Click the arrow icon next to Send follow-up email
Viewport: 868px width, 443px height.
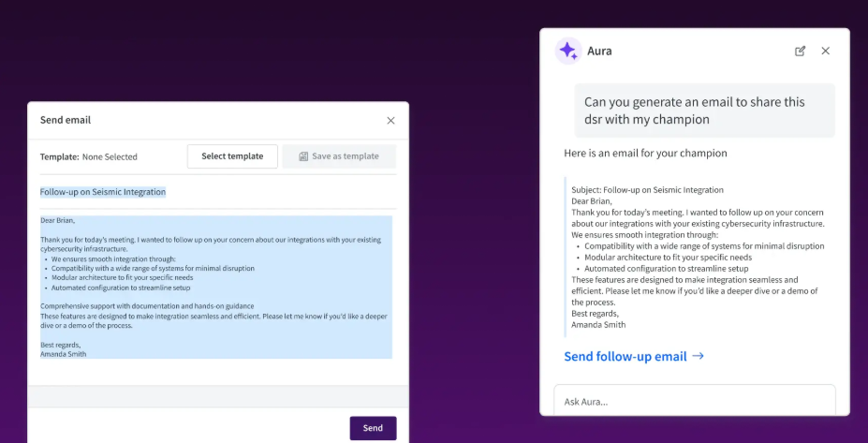click(x=699, y=356)
